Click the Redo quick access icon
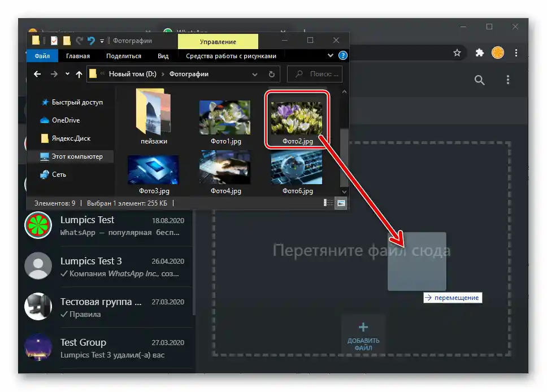Viewport: 547px width, 392px height. coord(79,41)
